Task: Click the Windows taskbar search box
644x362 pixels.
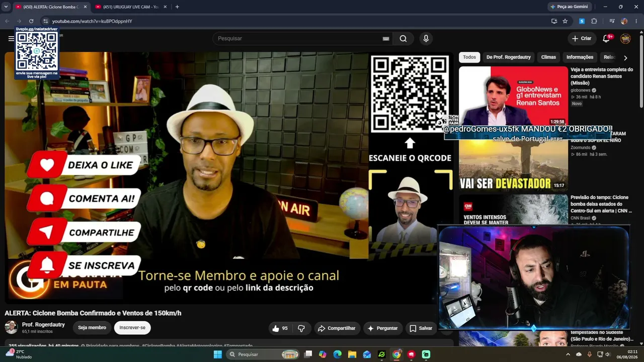Action: click(262, 354)
